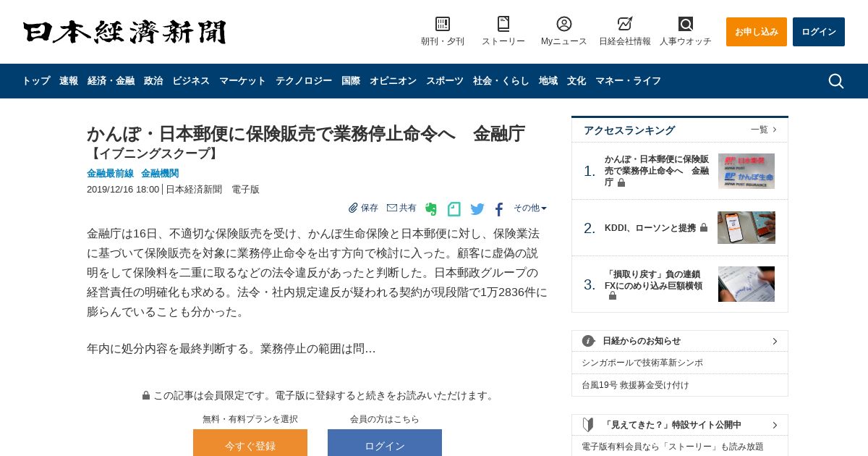Click the orange お申し込み button
868x456 pixels.
tap(757, 32)
